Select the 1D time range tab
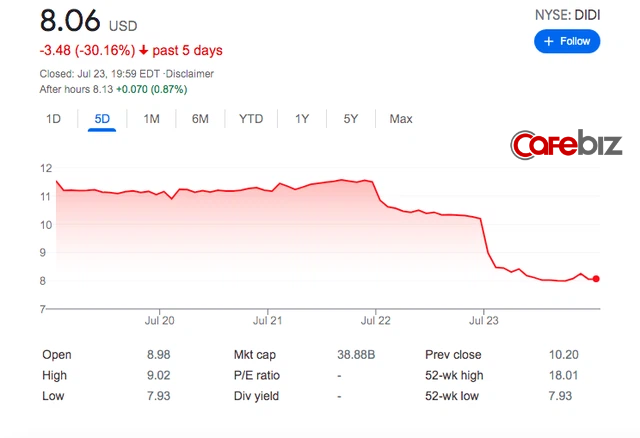This screenshot has height=438, width=640. [x=54, y=119]
